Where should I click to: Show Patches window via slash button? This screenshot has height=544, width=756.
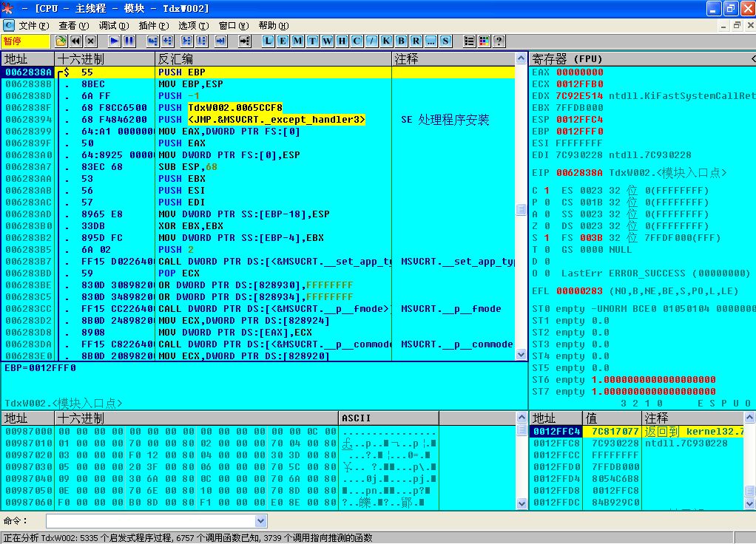(x=372, y=41)
